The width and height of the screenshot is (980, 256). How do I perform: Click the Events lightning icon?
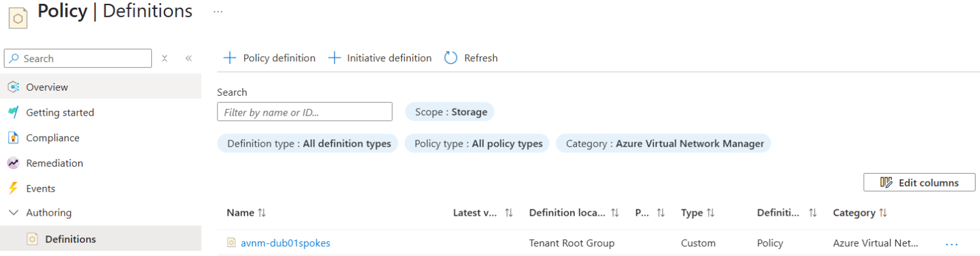click(13, 188)
